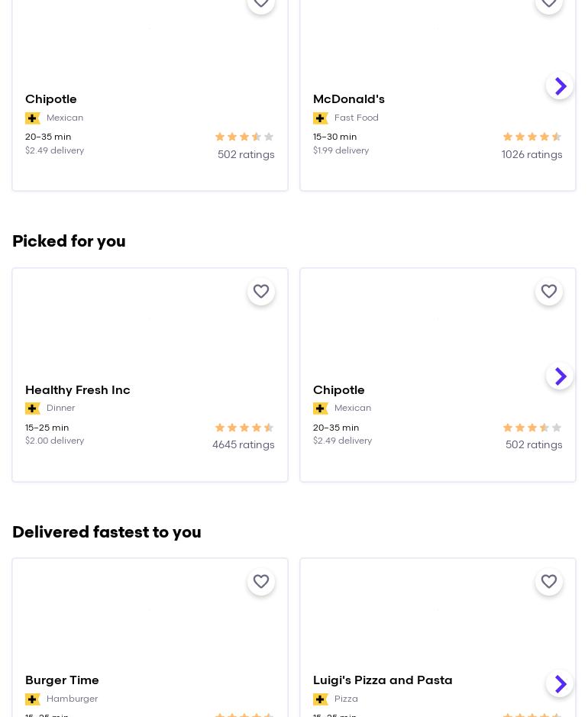The width and height of the screenshot is (588, 717).
Task: Favorite Chipotle in Picked for you
Action: tap(549, 292)
